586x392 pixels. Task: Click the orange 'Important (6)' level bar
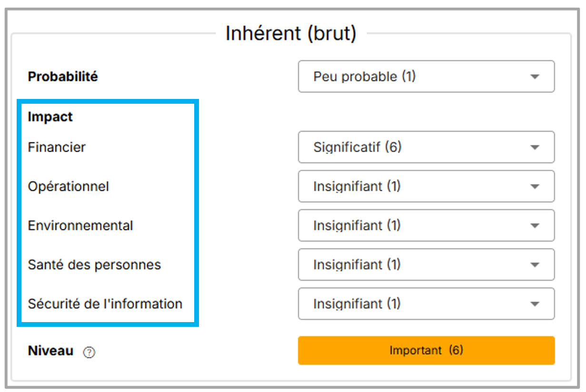pyautogui.click(x=426, y=351)
